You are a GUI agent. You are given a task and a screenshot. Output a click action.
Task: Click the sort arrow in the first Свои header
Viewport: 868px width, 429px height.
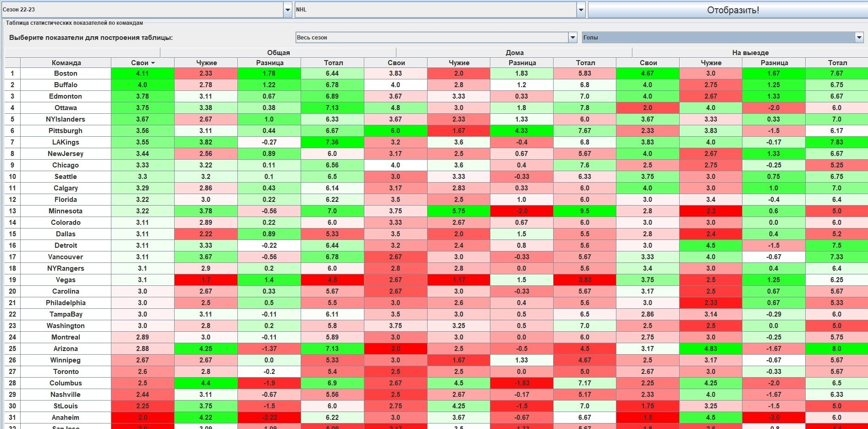pos(153,63)
